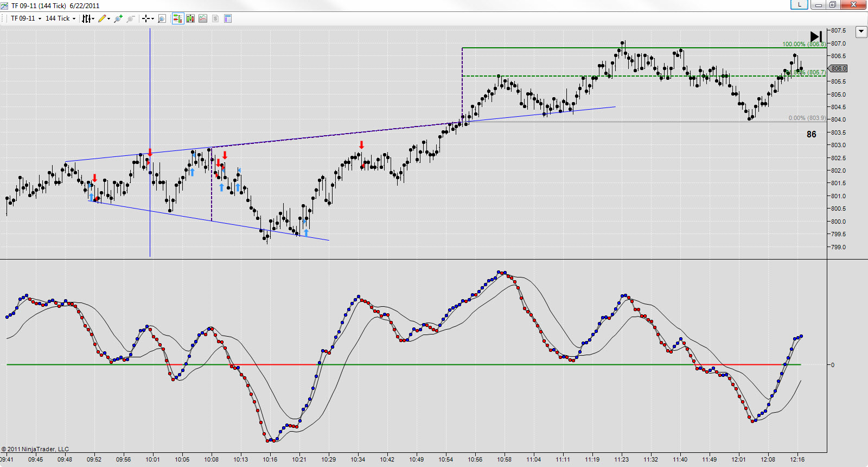This screenshot has height=467, width=868.
Task: Open the pencil drawing tools menu
Action: pos(104,18)
